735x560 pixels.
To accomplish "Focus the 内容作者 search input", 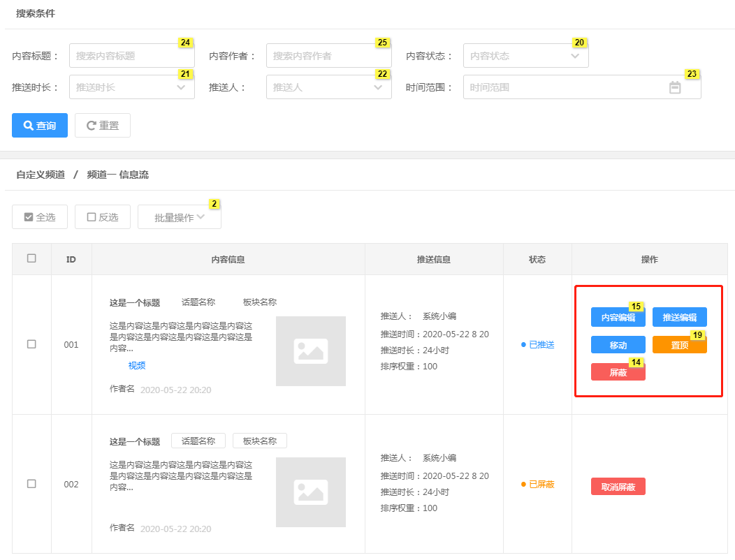I will coord(328,56).
